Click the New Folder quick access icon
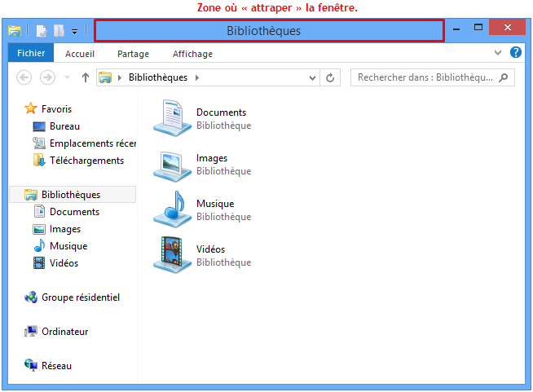Screen dimensions: 533x392 click(x=59, y=31)
